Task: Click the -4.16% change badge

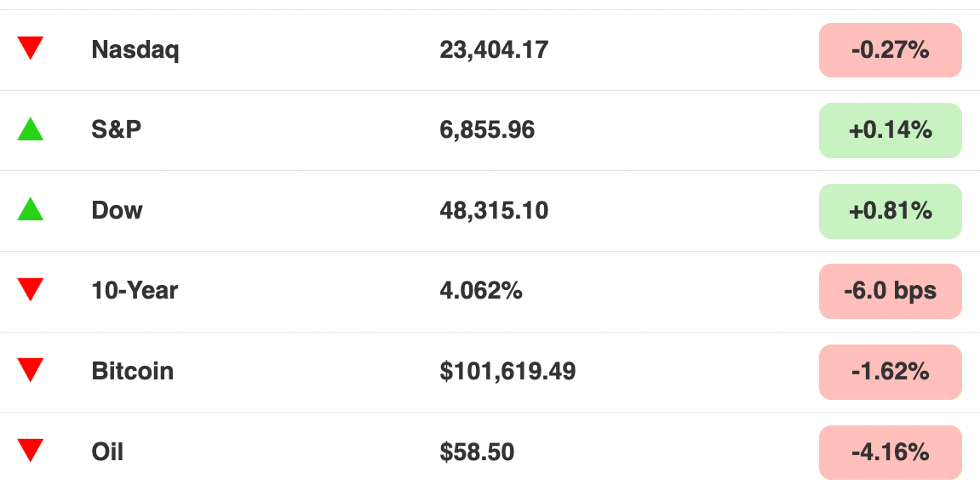Action: [x=890, y=452]
